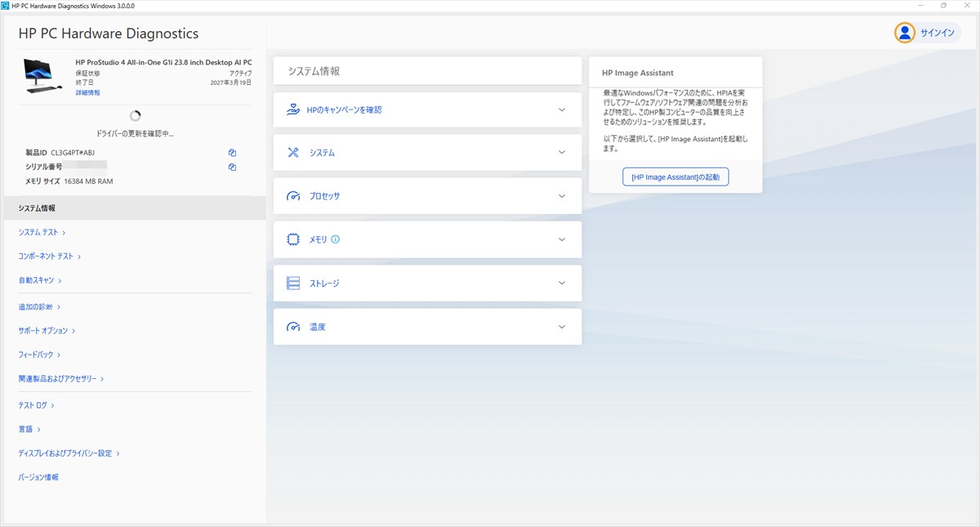Click the wrench icon in システム row
The height and width of the screenshot is (527, 980).
click(293, 153)
